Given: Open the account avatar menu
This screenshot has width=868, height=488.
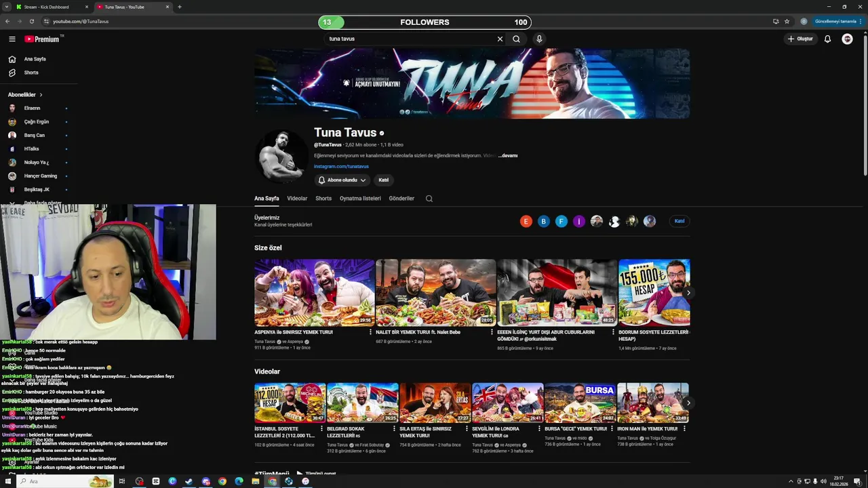Looking at the screenshot, I should pyautogui.click(x=847, y=39).
